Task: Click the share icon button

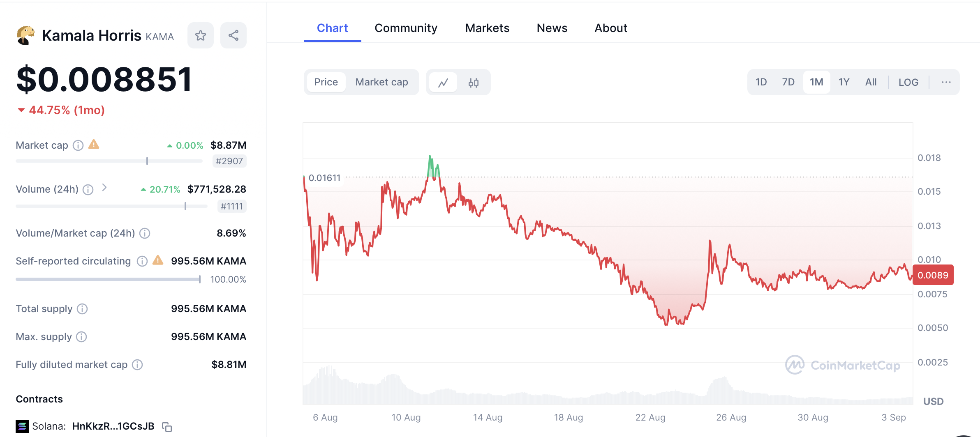Action: (233, 36)
